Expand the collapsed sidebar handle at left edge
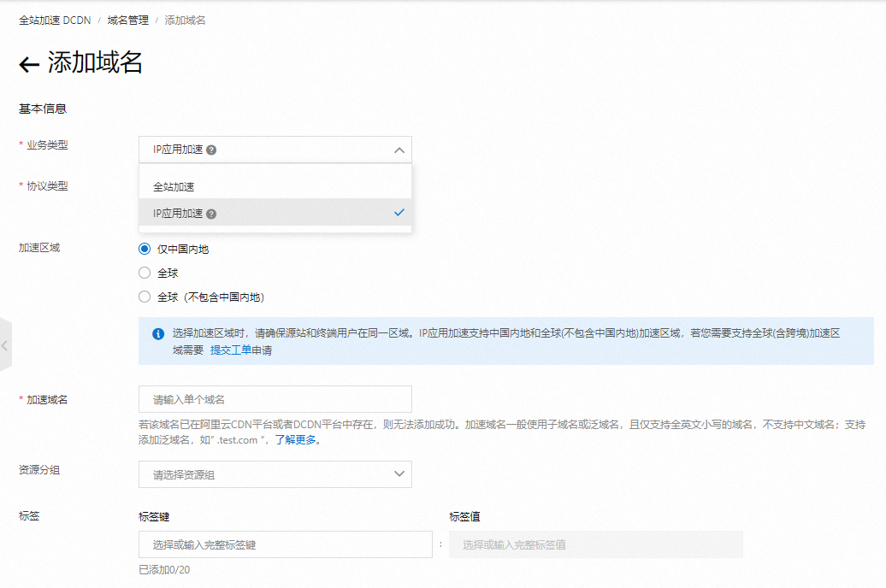The height and width of the screenshot is (588, 886). pyautogui.click(x=5, y=345)
